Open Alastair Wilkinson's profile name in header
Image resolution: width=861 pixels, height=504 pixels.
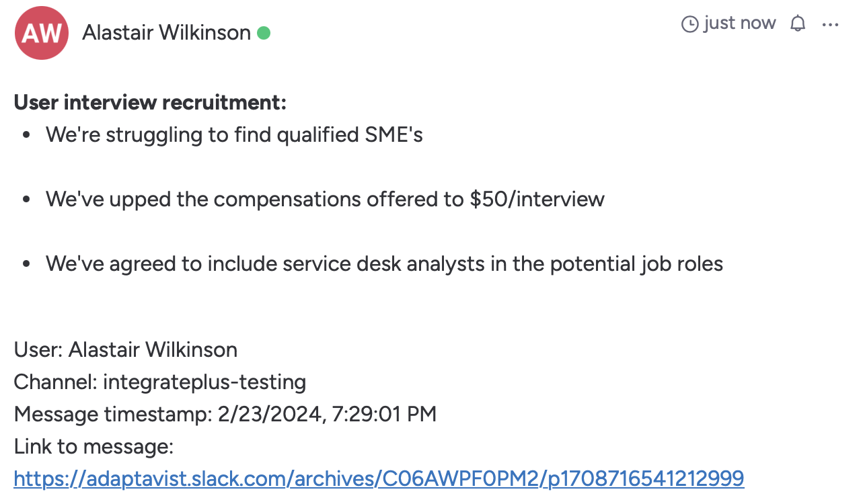pos(166,32)
